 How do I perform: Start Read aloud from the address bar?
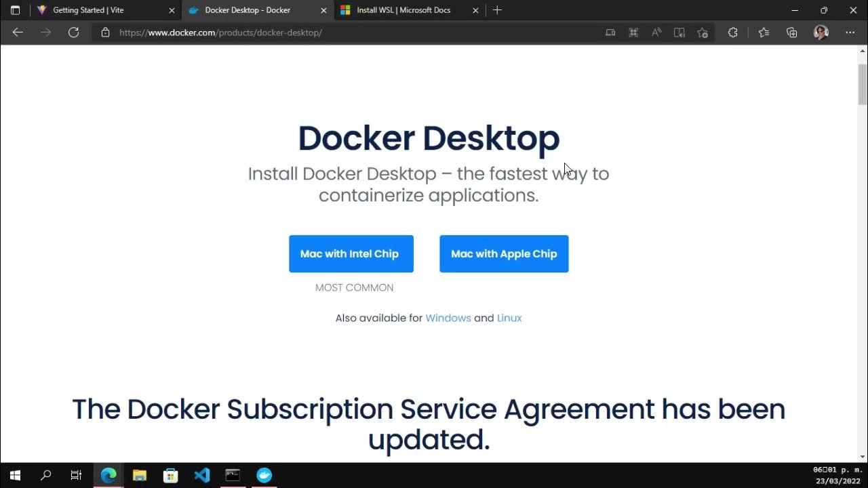[x=656, y=33]
